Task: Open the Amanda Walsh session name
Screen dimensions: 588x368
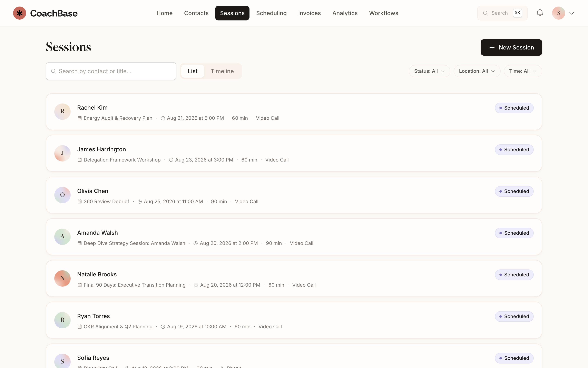Action: click(x=97, y=233)
